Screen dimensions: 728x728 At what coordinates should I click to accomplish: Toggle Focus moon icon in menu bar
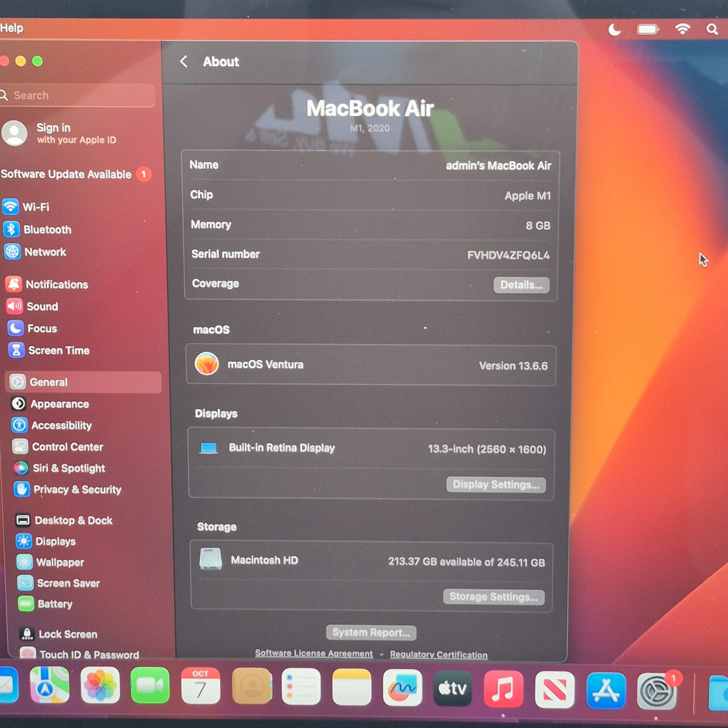click(615, 29)
